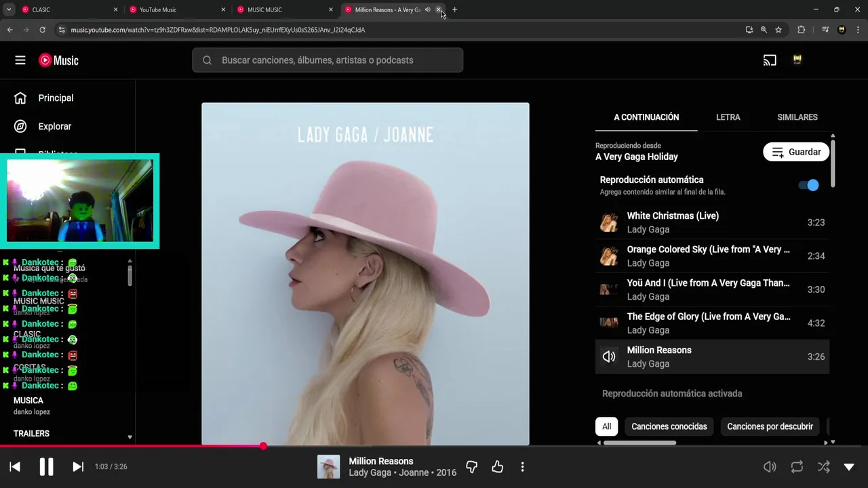Select Canciones conocidas filter chip
The height and width of the screenshot is (488, 868).
click(669, 426)
